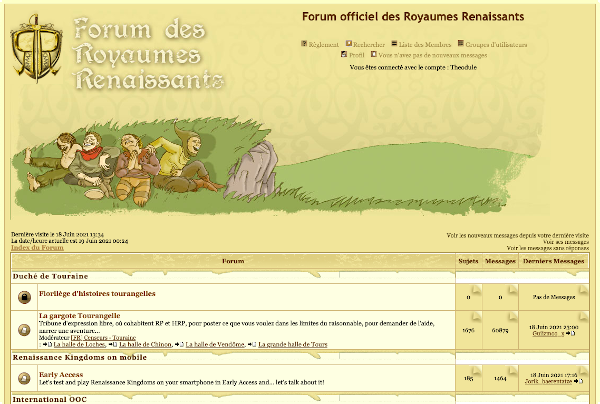600x404 pixels.
Task: Click the Règlement icon in header
Action: click(x=304, y=44)
